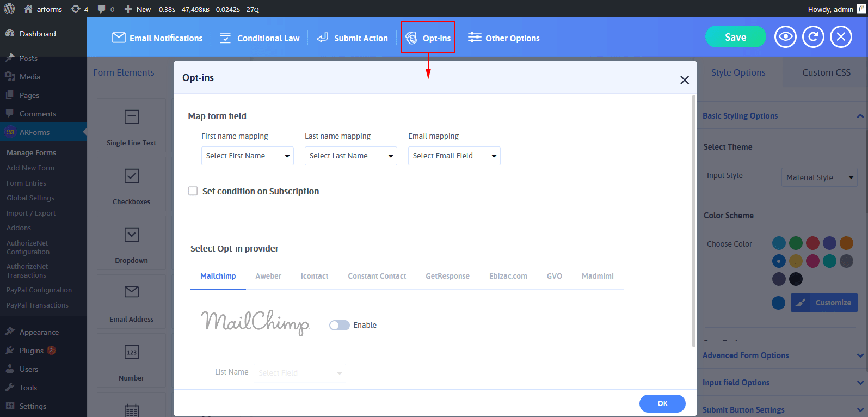Open Email Notifications settings

(x=157, y=38)
